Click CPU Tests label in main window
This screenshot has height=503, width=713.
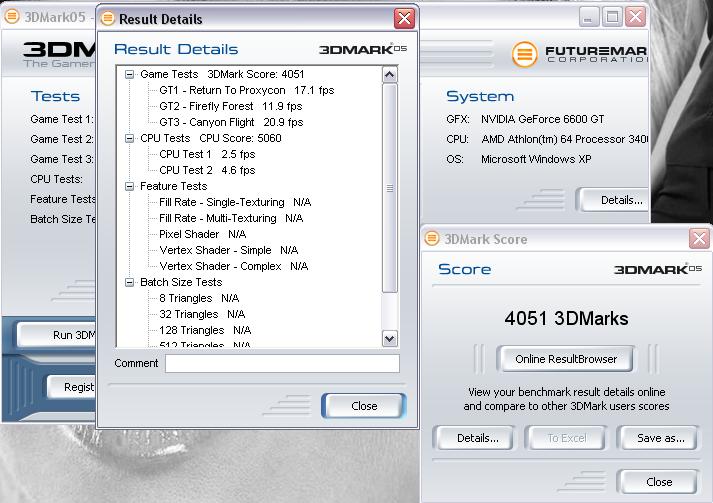point(56,179)
